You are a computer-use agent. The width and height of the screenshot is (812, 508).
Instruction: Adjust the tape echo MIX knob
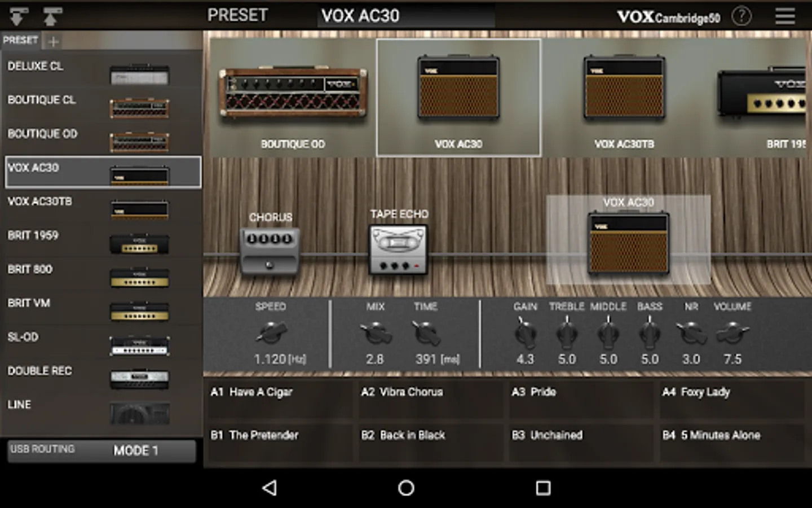coord(376,333)
